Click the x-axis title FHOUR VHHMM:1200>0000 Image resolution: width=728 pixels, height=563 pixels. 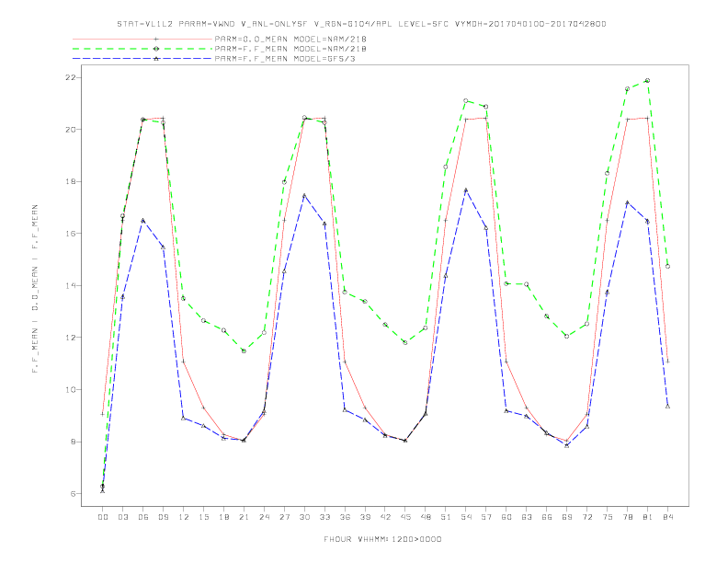382,539
